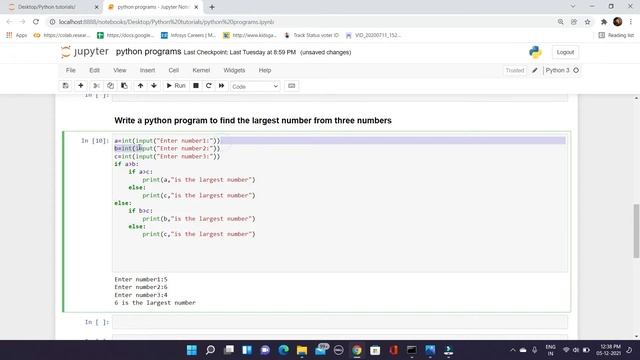Click the pencil edit mode icon
Viewport: 640px width, 360px height.
[x=535, y=70]
